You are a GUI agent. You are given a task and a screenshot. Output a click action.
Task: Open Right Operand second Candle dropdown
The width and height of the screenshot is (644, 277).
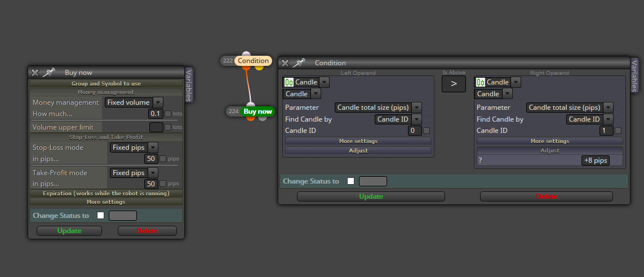coord(493,94)
